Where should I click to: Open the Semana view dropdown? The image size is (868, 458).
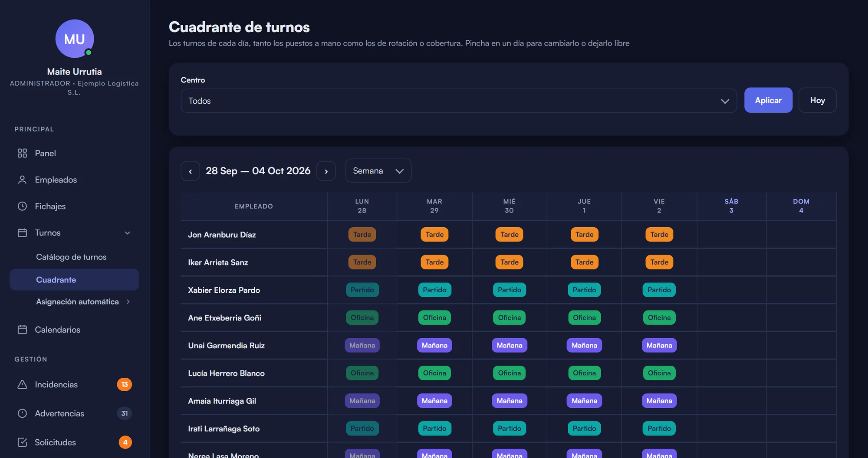378,170
